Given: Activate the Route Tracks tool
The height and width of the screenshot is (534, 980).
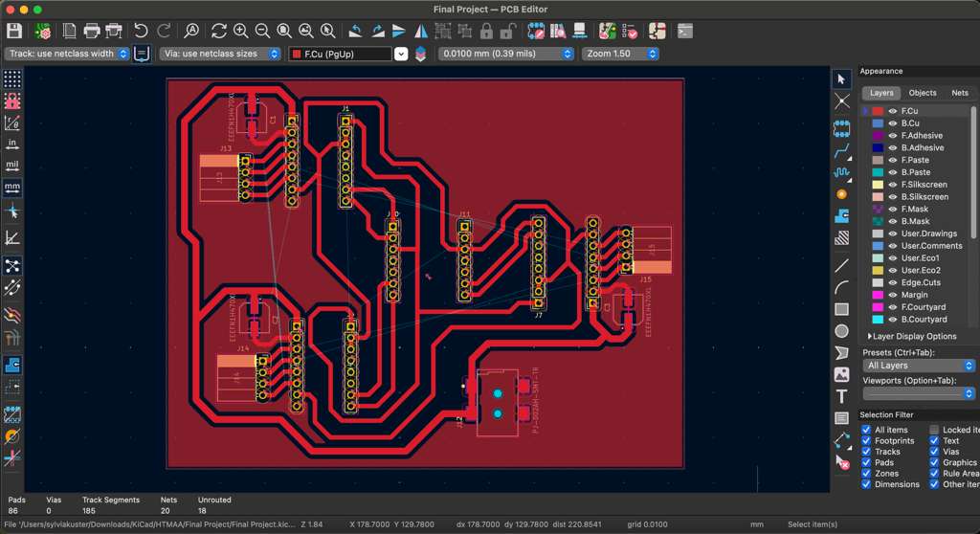Looking at the screenshot, I should [841, 150].
